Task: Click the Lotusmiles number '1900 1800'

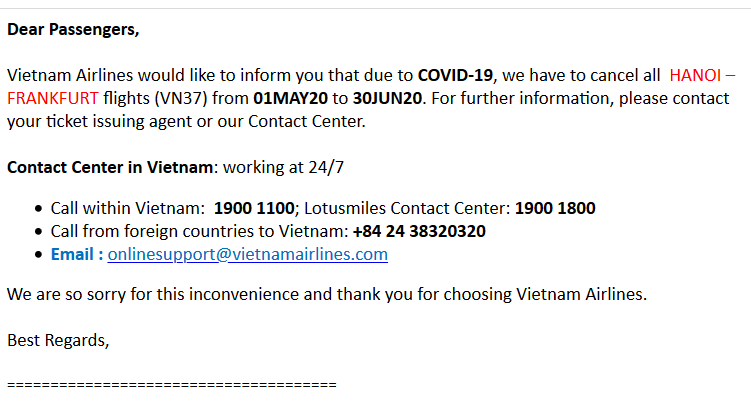Action: tap(555, 208)
